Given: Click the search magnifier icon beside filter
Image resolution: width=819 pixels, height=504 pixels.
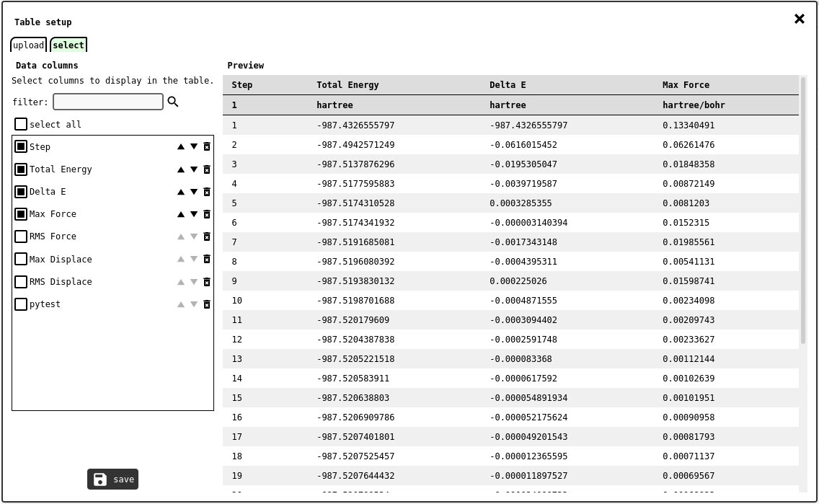Looking at the screenshot, I should 173,102.
